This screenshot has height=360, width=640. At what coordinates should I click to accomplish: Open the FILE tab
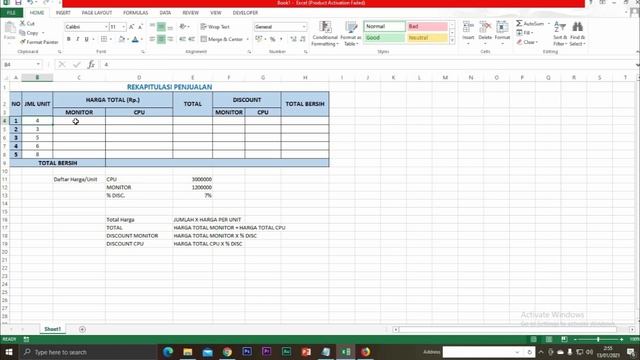[11, 13]
